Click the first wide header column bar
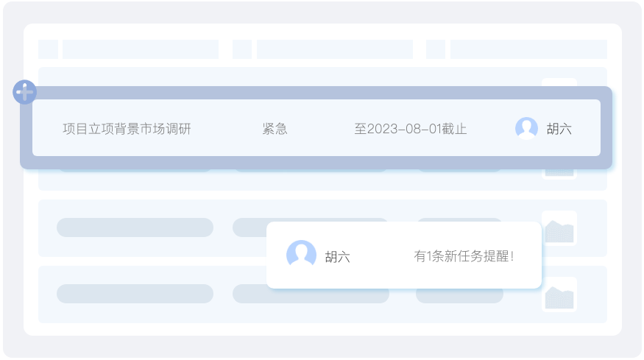The image size is (644, 360). pos(141,49)
